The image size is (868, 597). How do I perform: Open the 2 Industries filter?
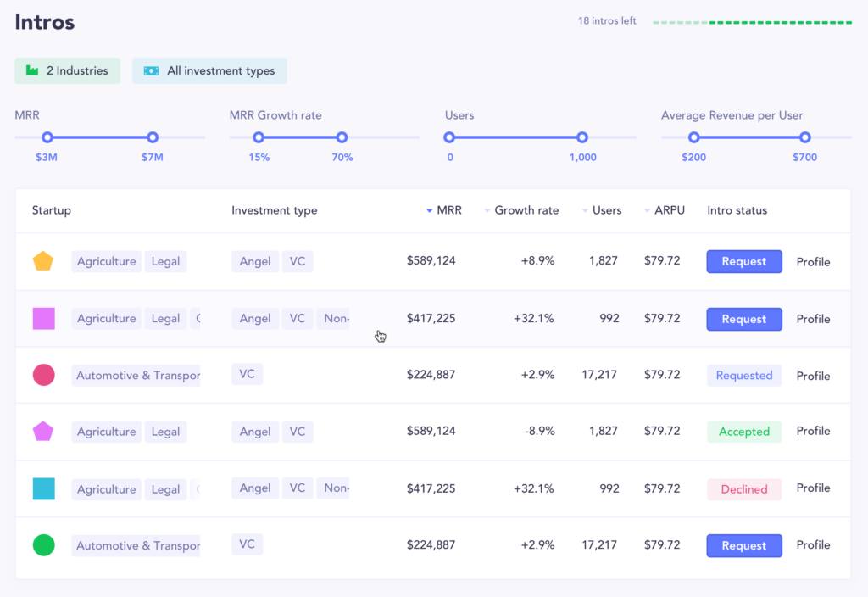coord(68,71)
